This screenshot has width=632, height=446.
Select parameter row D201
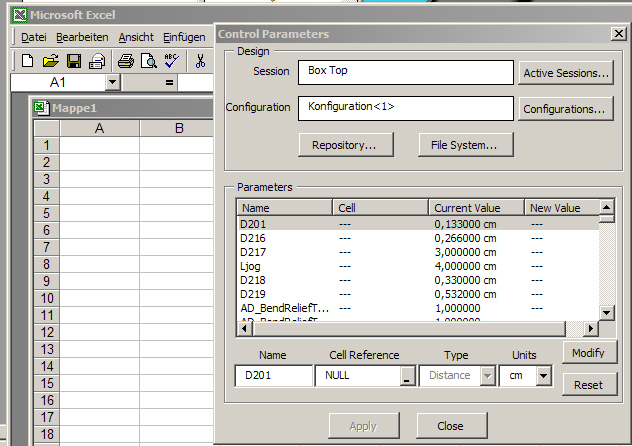418,224
